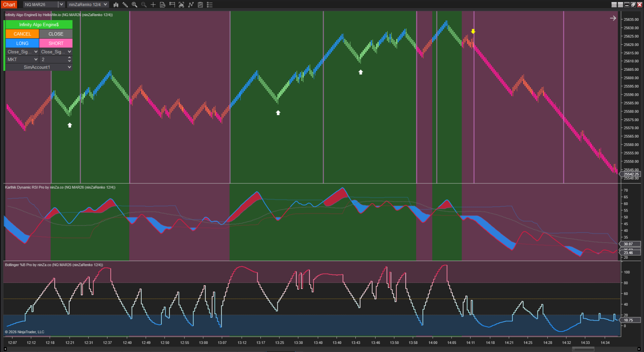Click the blue LONG button
Image resolution: width=644 pixels, height=352 pixels.
22,43
